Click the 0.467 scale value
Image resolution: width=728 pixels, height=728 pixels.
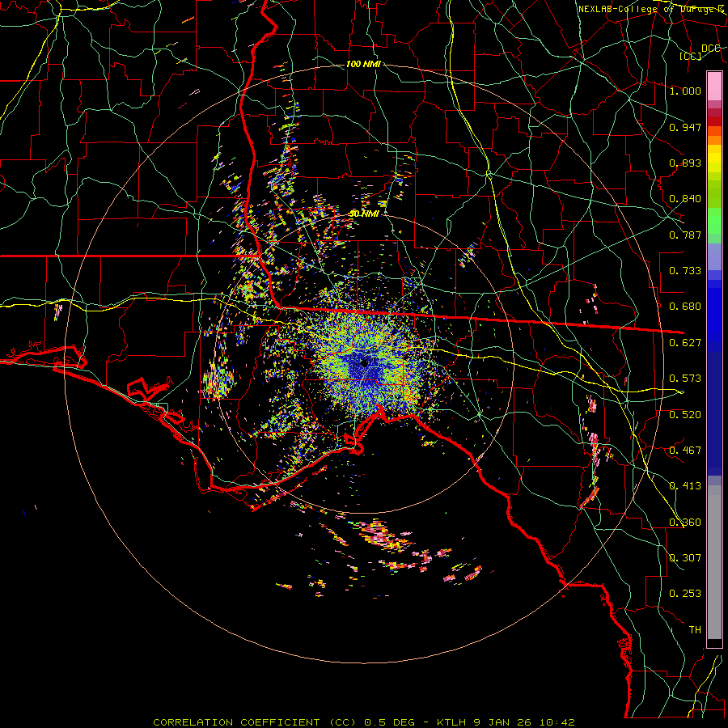(685, 451)
